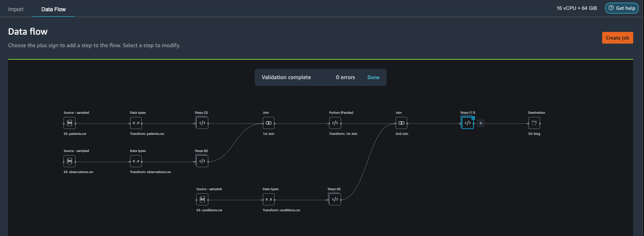This screenshot has width=644, height=236.
Task: Select the 1st Join node
Action: click(269, 123)
